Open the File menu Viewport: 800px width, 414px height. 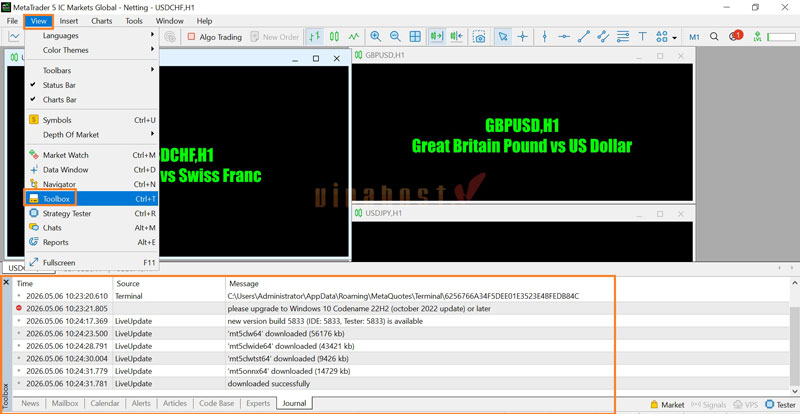[x=12, y=21]
